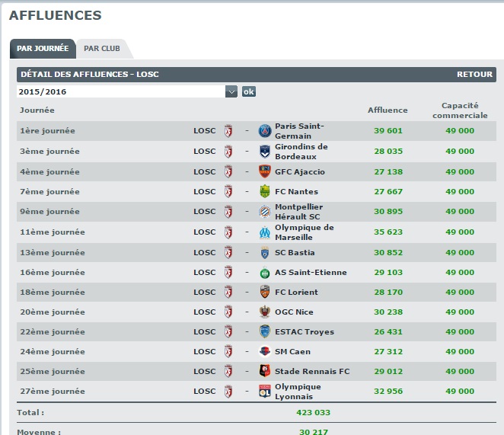Click LOSC crest in 3ème journée row
This screenshot has height=435, width=504.
click(228, 151)
